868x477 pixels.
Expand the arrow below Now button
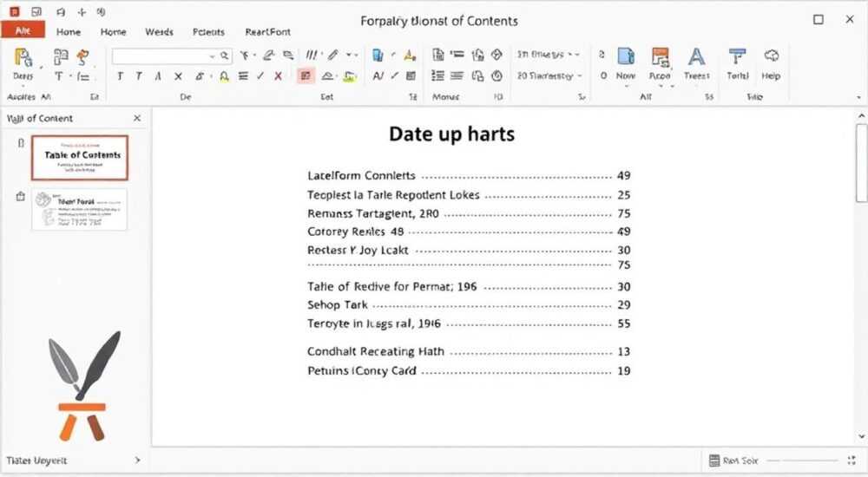[x=626, y=87]
